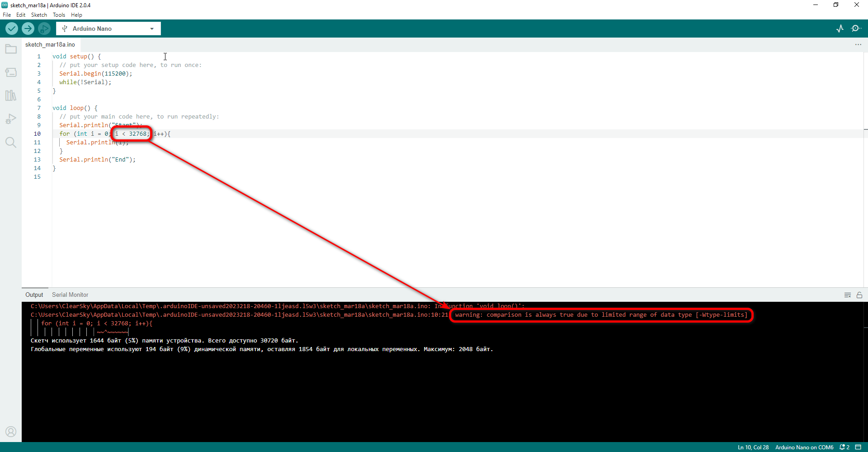This screenshot has width=868, height=452.
Task: Click the Ln 10, Col 28 status indicator
Action: 753,447
